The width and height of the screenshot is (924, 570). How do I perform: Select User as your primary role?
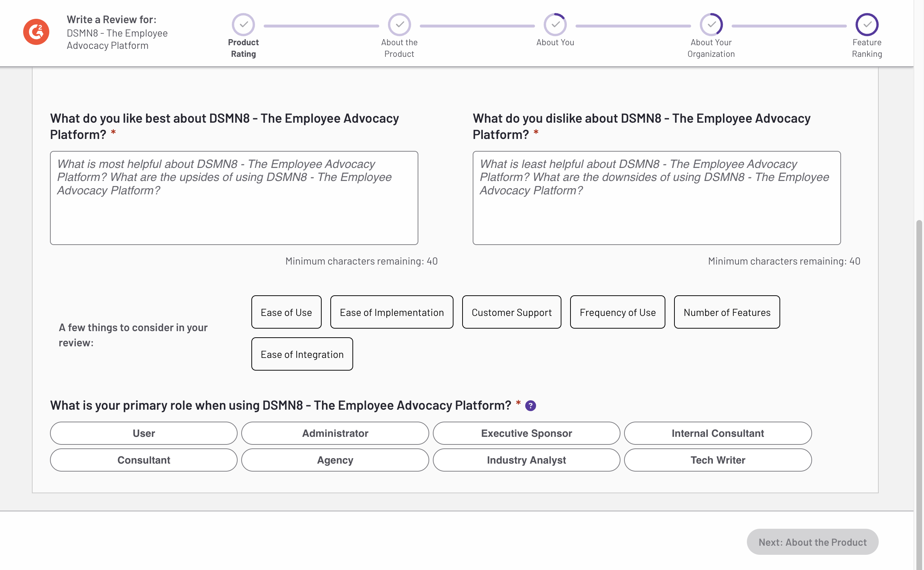pos(143,433)
